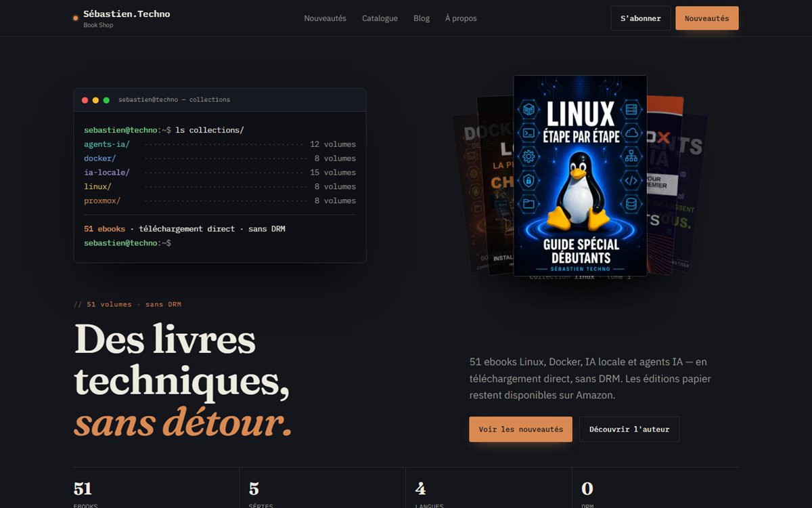
Task: Click the '12 volumes' count text
Action: click(x=333, y=144)
